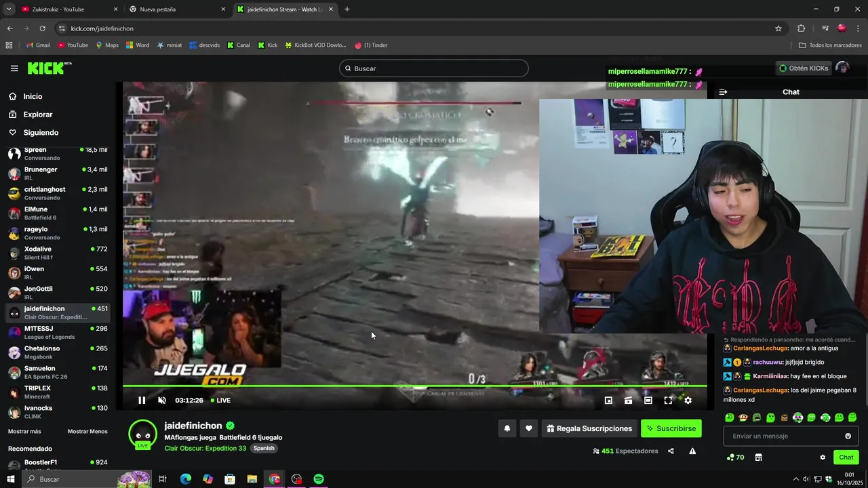Image resolution: width=868 pixels, height=488 pixels.
Task: Open chat settings gear
Action: 823,457
